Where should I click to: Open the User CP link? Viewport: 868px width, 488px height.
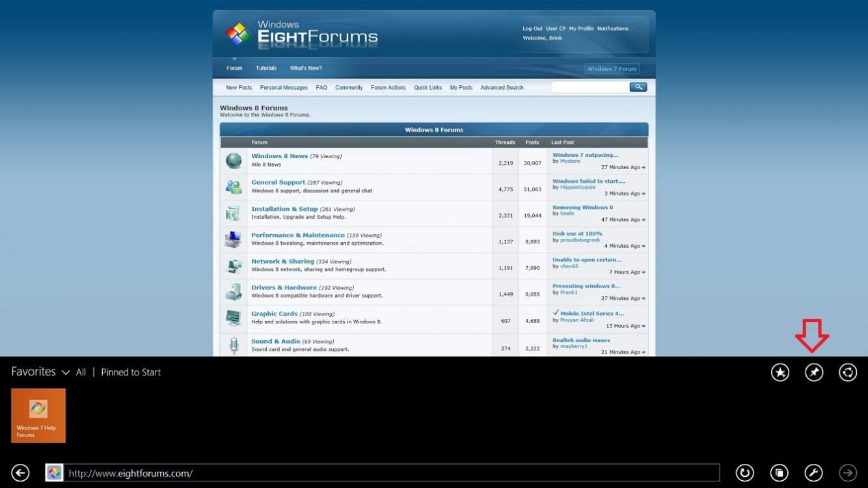click(556, 29)
